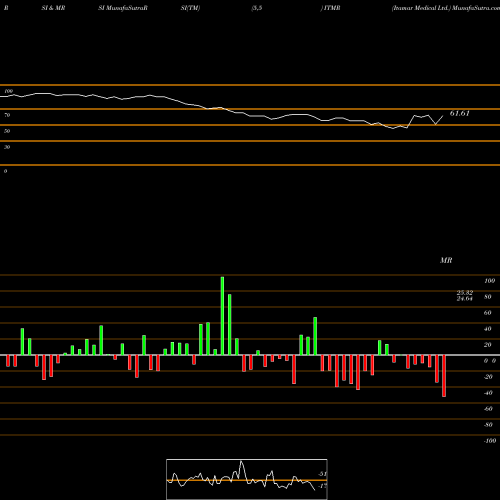Click the 25.82 value in MR panel
Image resolution: width=500 pixels, height=500 pixels.
click(x=465, y=292)
